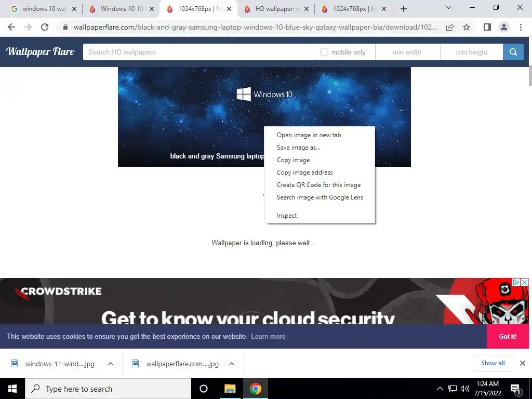532x399 pixels.
Task: Click the page vertical scrollbar thumb
Action: click(529, 75)
